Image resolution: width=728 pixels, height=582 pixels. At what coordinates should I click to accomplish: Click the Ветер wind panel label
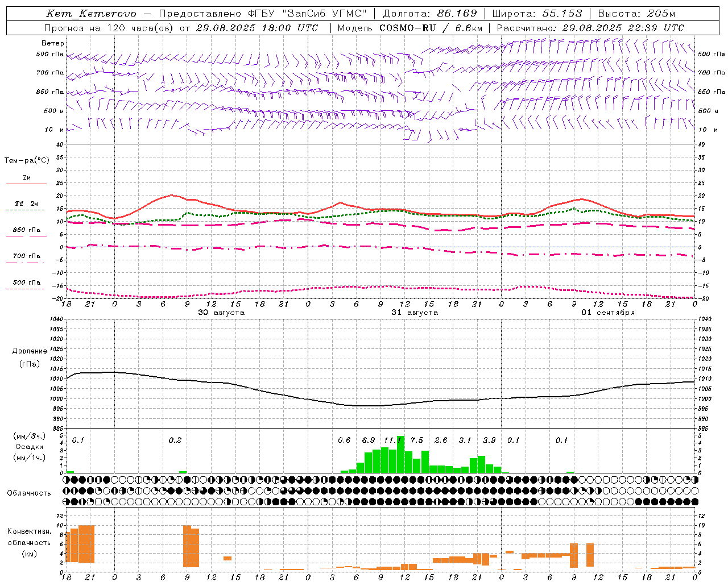(x=53, y=43)
